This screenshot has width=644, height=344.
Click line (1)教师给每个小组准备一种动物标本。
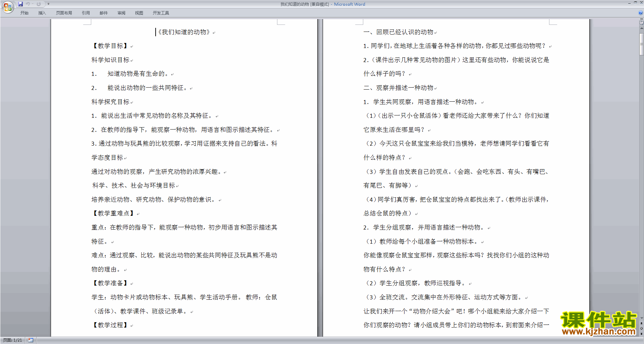coord(422,242)
